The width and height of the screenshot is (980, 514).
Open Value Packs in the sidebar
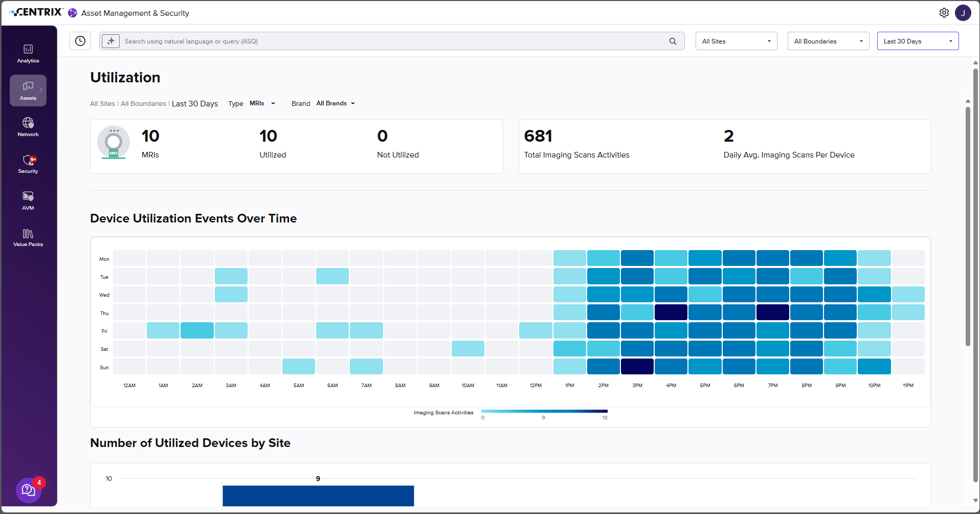[28, 238]
